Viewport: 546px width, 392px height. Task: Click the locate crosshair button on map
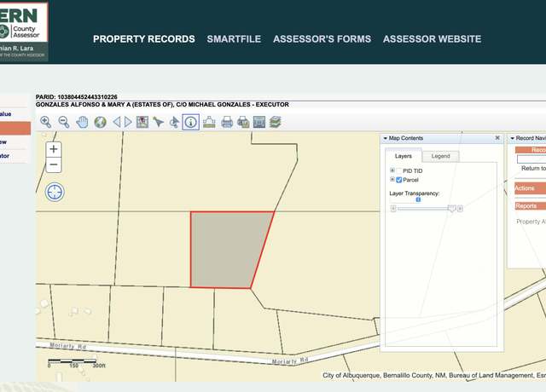(x=55, y=192)
